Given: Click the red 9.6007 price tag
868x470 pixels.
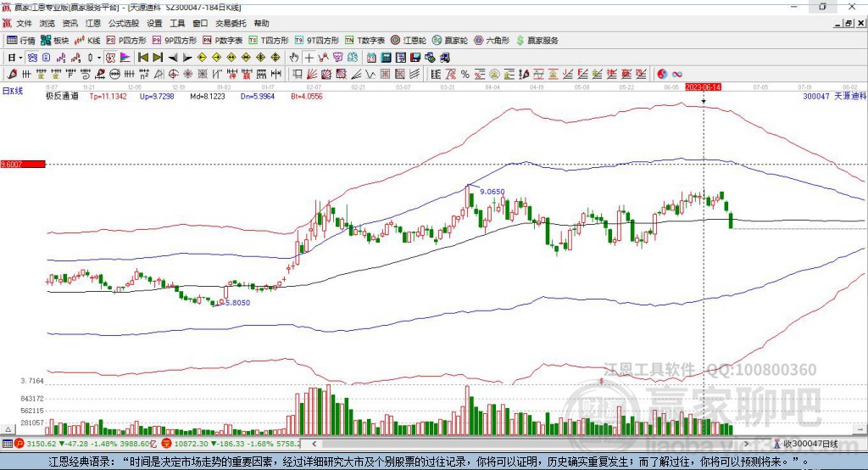Looking at the screenshot, I should point(23,164).
